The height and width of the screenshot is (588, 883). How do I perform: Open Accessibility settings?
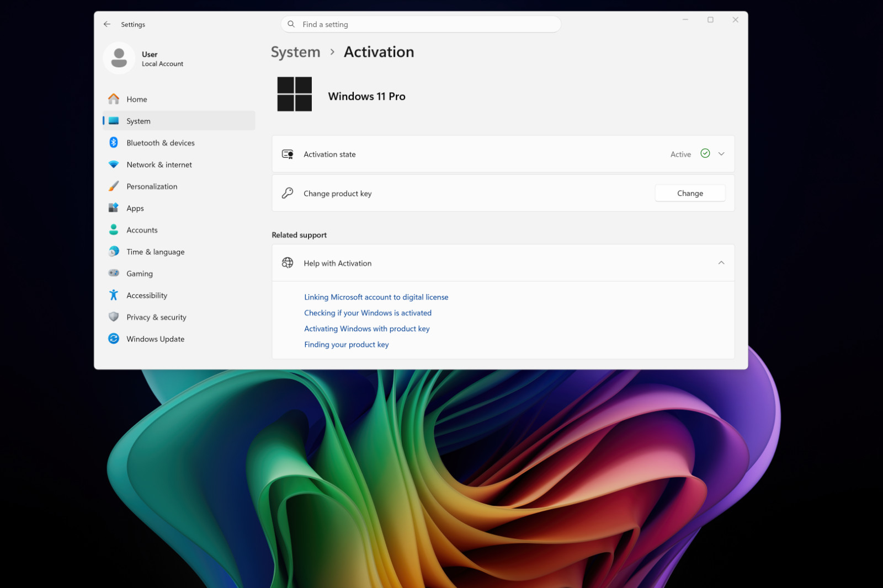179,295
